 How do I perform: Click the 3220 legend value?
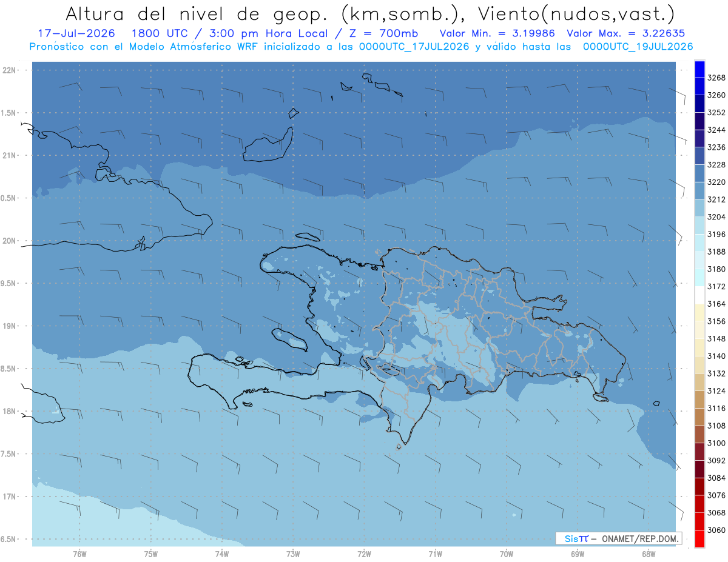pos(716,182)
